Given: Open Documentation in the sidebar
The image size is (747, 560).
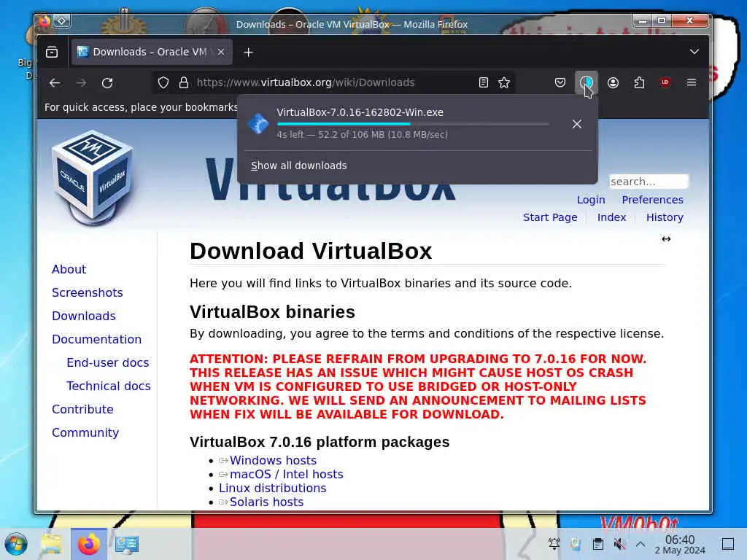Looking at the screenshot, I should (97, 340).
